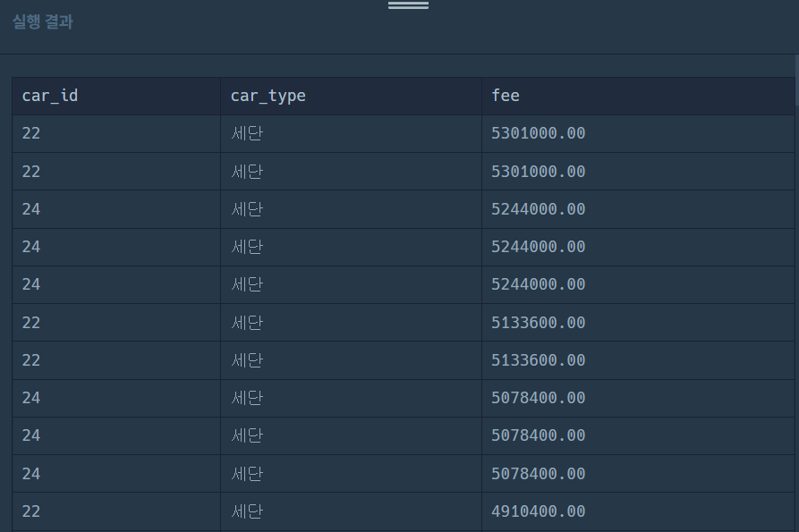799x532 pixels.
Task: Select the fee value 4910400.00
Action: pyautogui.click(x=538, y=511)
